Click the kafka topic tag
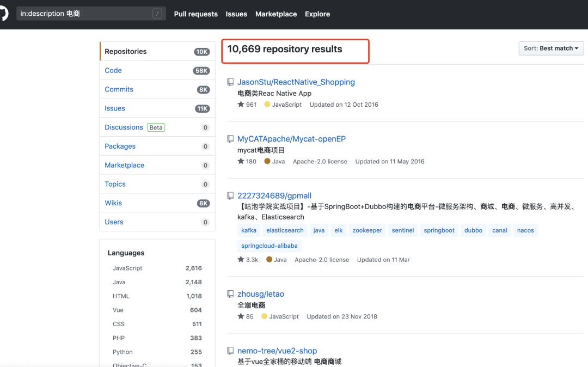 [249, 230]
